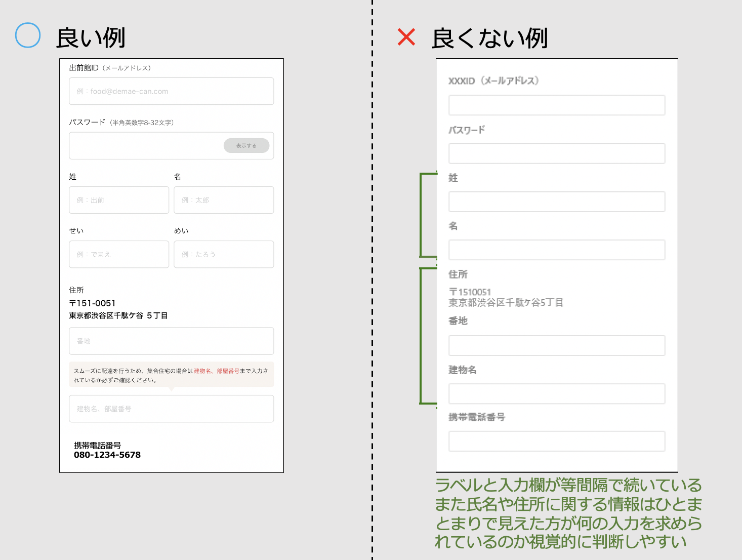Select the めい field showing 例：たろう
The image size is (742, 560).
click(x=223, y=254)
